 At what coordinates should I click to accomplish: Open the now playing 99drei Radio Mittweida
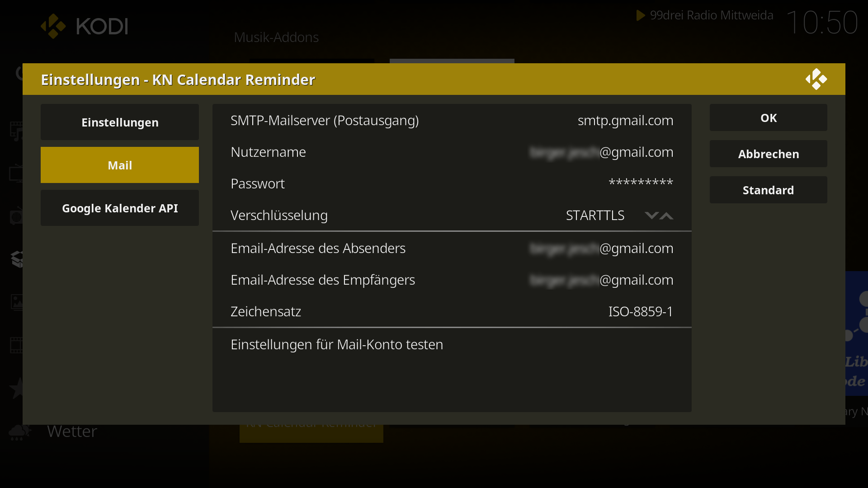tap(712, 15)
